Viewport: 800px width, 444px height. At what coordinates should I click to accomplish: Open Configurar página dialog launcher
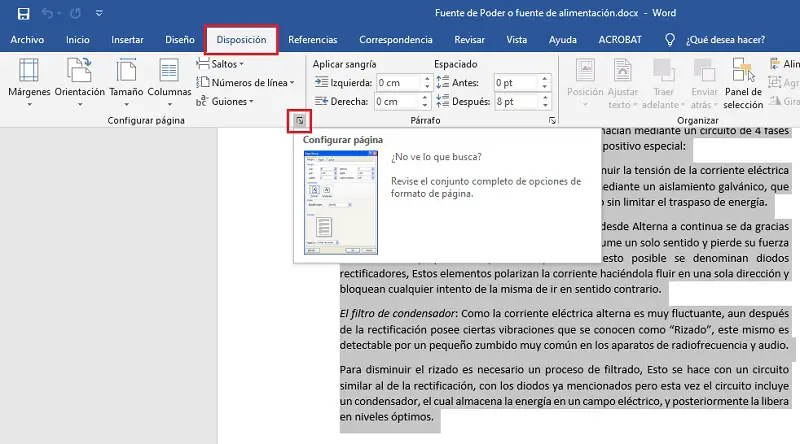pos(298,121)
